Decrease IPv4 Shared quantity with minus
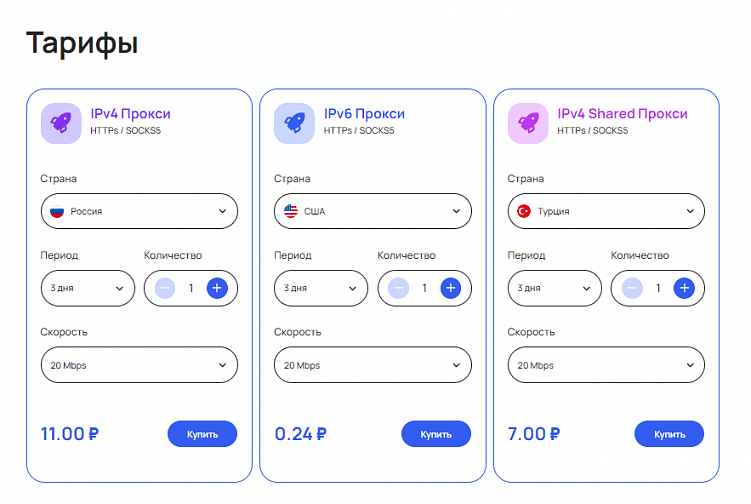The width and height of the screenshot is (751, 504). tap(632, 288)
